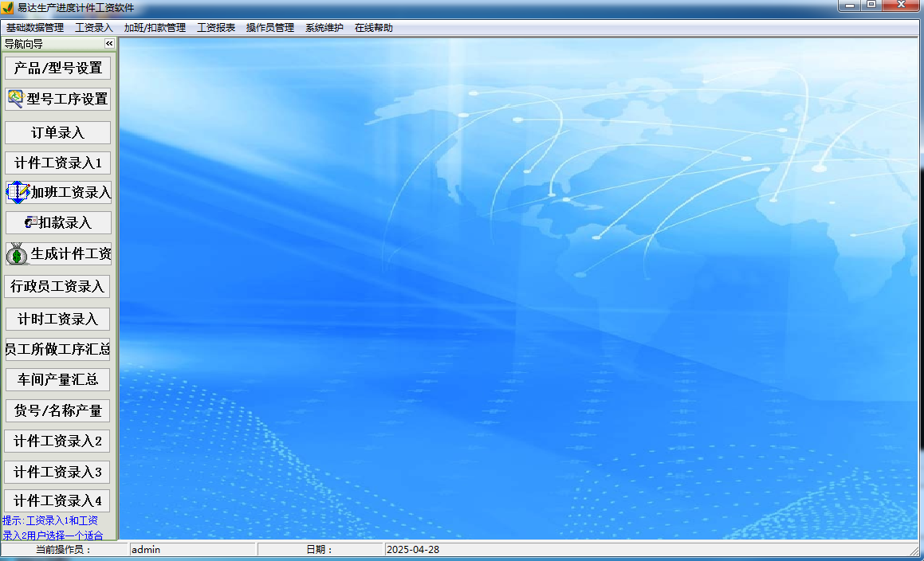Open the 工资报表 menu

[x=215, y=26]
